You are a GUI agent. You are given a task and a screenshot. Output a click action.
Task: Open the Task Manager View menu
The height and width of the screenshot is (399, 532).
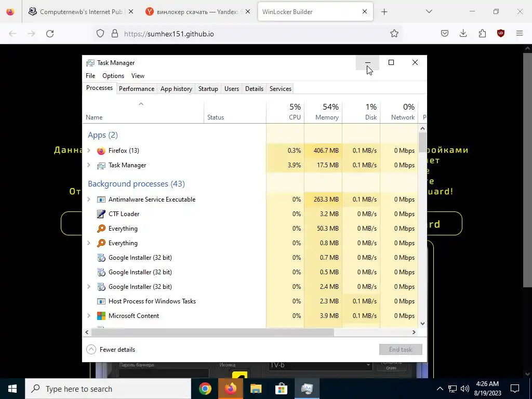[x=138, y=76]
